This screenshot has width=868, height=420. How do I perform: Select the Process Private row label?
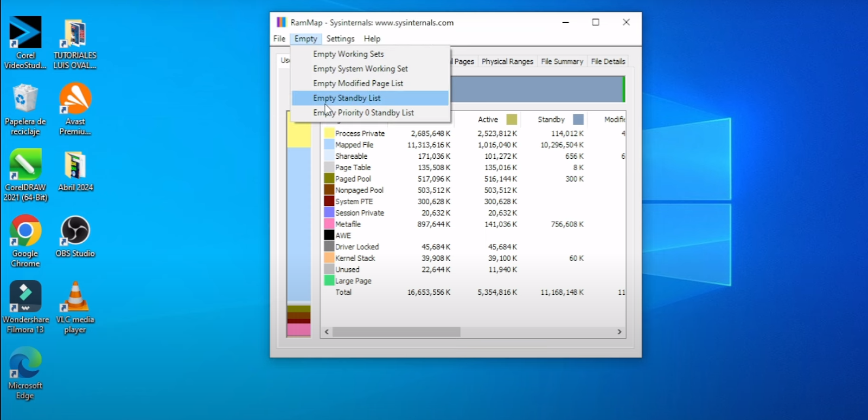tap(360, 133)
